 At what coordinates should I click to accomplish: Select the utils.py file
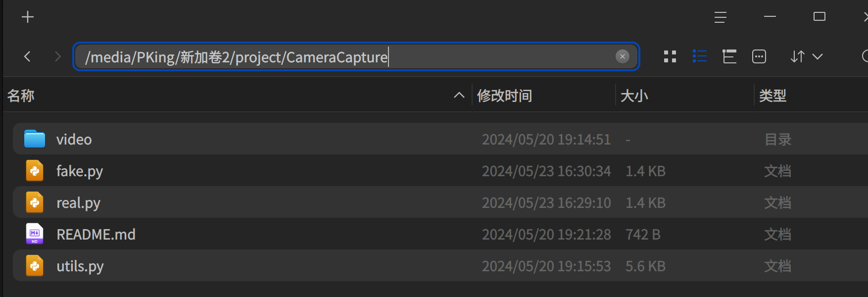[x=440, y=266]
